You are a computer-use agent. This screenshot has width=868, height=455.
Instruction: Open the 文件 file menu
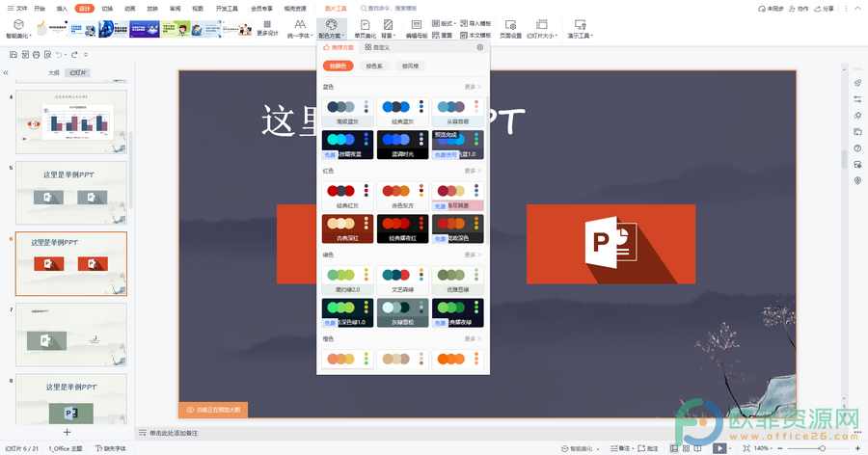17,9
